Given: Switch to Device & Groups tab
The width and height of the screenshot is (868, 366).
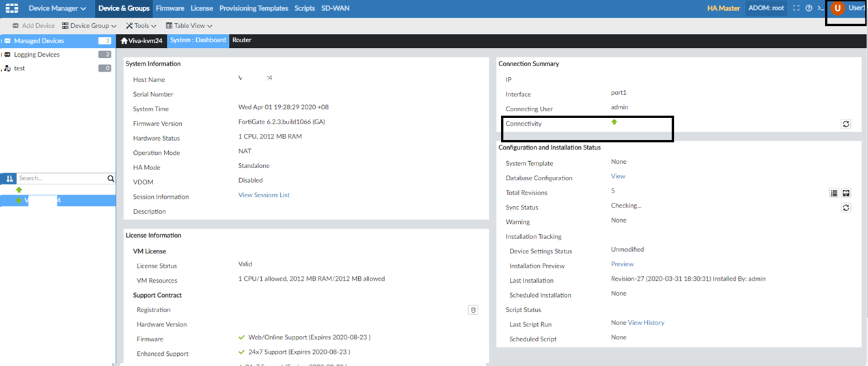Looking at the screenshot, I should 123,8.
